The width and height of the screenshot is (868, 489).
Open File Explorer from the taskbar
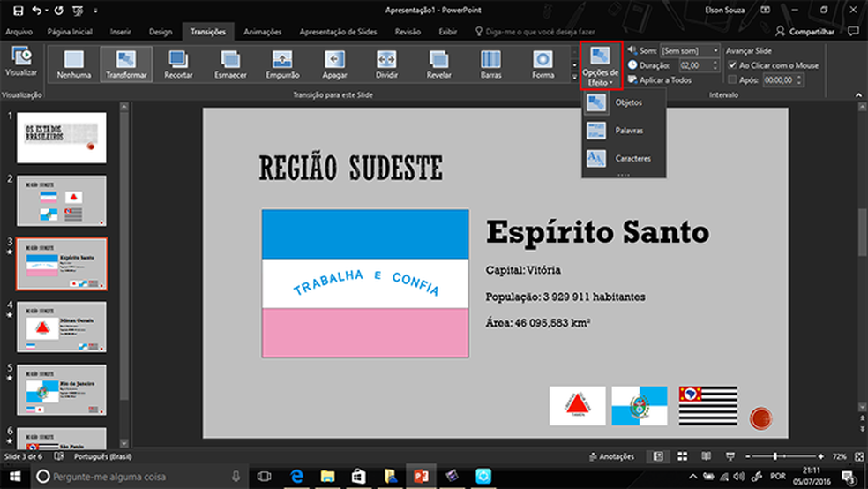(x=328, y=477)
